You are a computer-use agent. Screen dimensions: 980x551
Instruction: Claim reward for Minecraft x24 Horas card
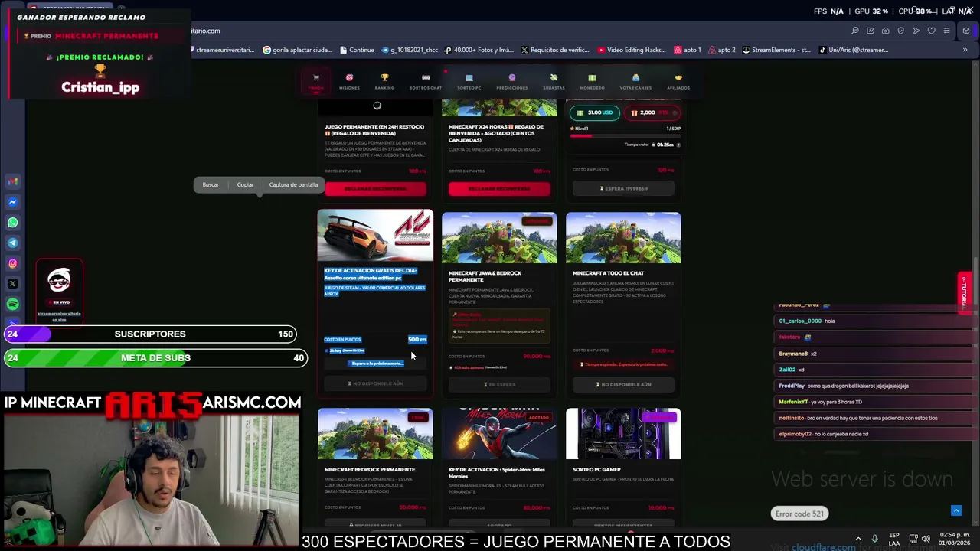pyautogui.click(x=499, y=188)
